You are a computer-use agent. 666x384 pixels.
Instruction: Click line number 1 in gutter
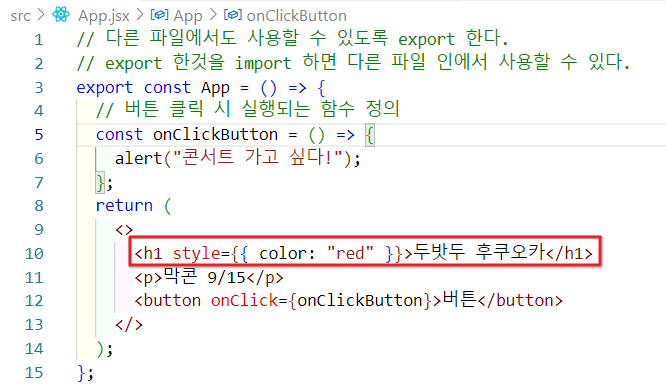pyautogui.click(x=39, y=40)
